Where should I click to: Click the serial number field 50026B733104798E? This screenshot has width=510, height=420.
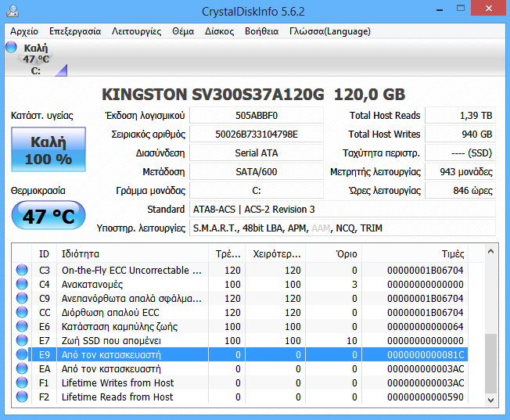(x=256, y=135)
